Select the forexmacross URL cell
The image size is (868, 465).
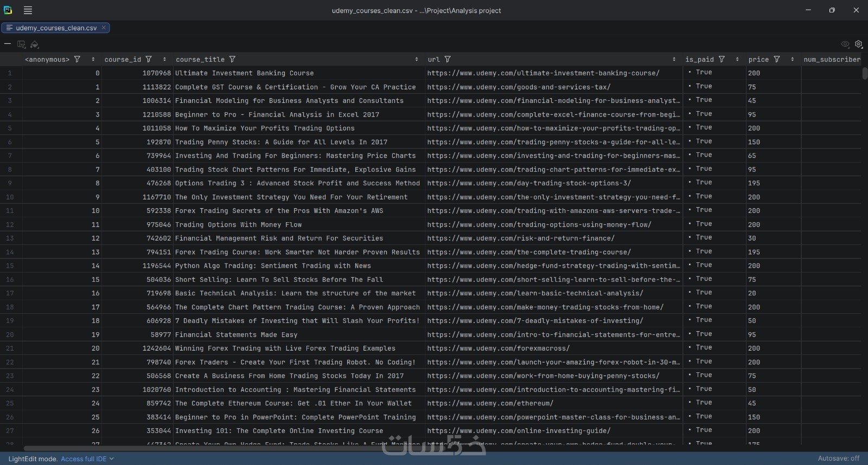554,348
